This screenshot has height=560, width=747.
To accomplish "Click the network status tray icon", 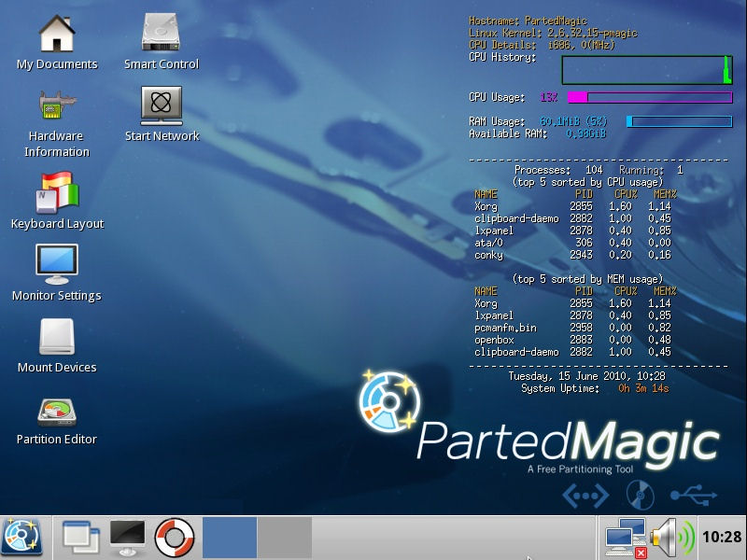I will coord(626,539).
